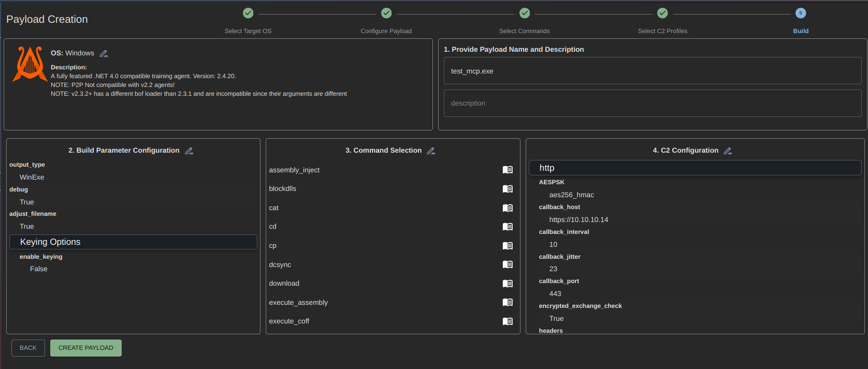This screenshot has height=369, width=868.
Task: Select the assembly_inject command text
Action: tap(294, 170)
